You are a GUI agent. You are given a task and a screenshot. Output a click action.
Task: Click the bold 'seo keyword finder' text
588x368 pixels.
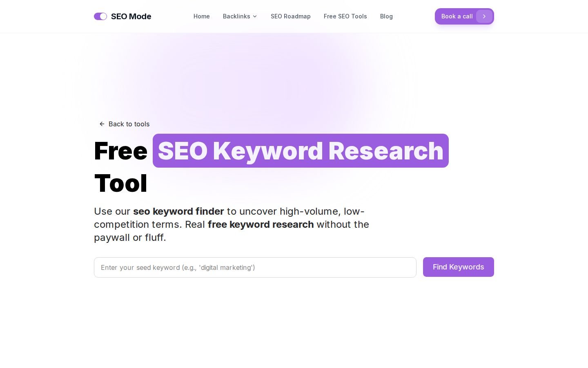[x=178, y=211]
